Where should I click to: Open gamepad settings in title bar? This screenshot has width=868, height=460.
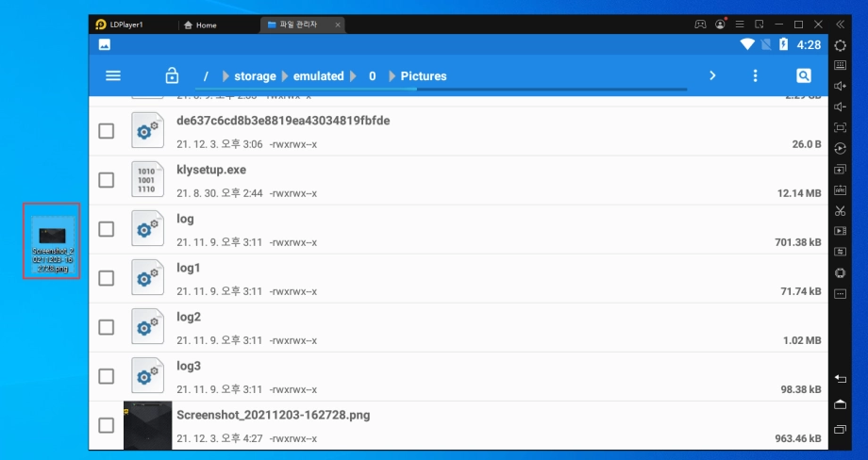pos(700,25)
